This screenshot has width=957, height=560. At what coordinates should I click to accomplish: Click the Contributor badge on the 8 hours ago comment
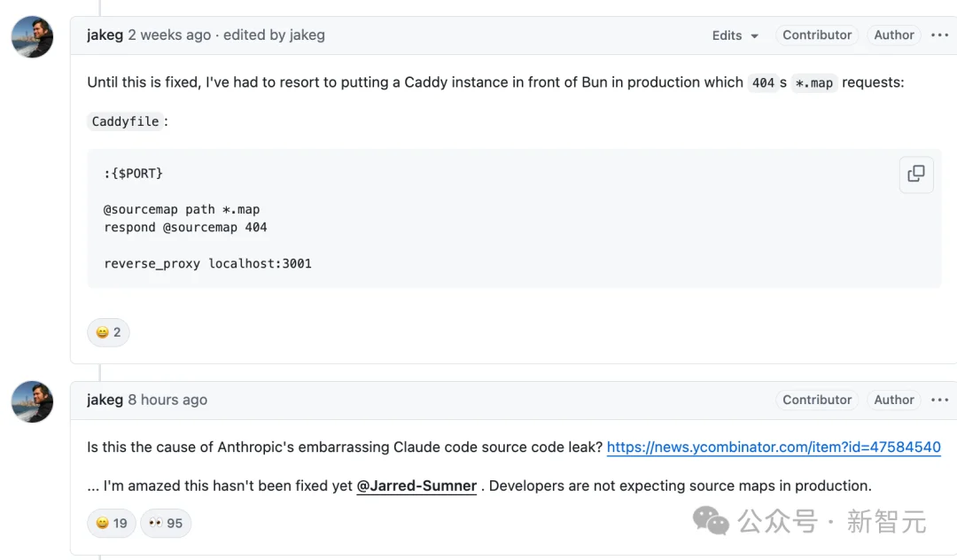click(816, 401)
